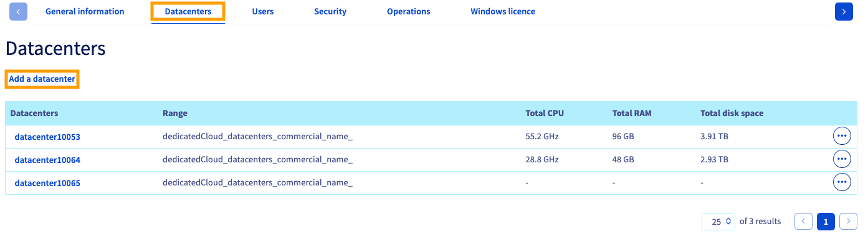
Task: Click the Total RAM column header
Action: [632, 113]
